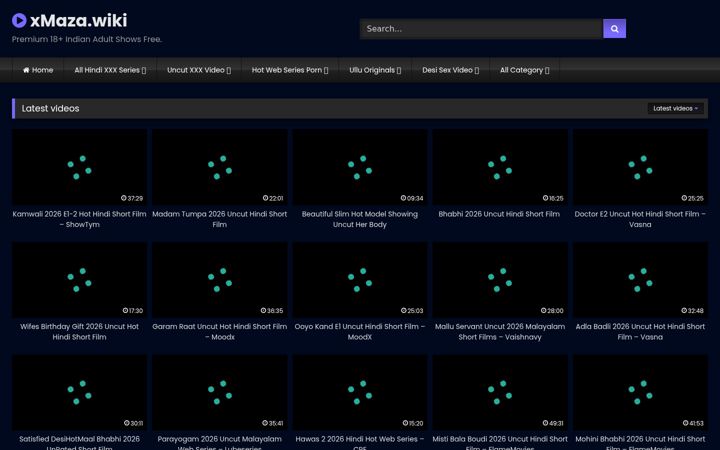Click the Home icon in the navigation bar
Screen dimensions: 720x450
tap(26, 70)
